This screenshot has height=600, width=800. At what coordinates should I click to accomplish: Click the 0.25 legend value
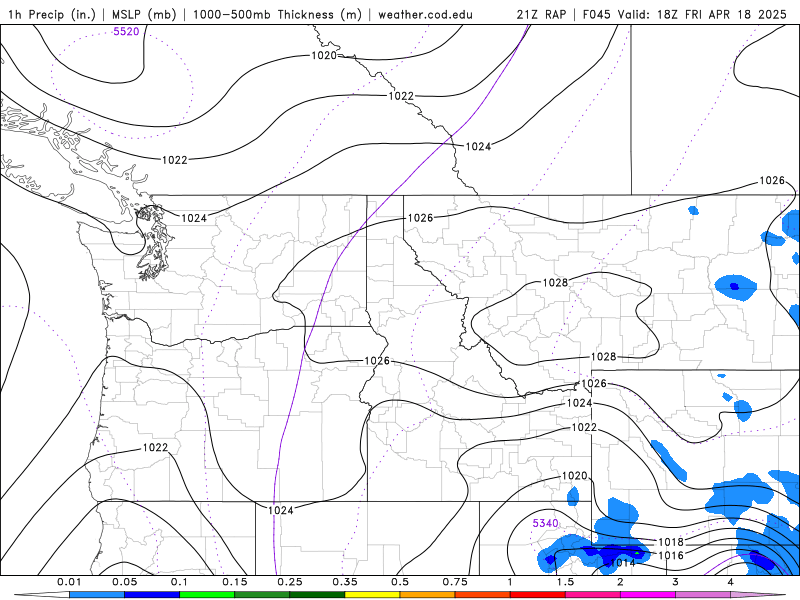290,582
